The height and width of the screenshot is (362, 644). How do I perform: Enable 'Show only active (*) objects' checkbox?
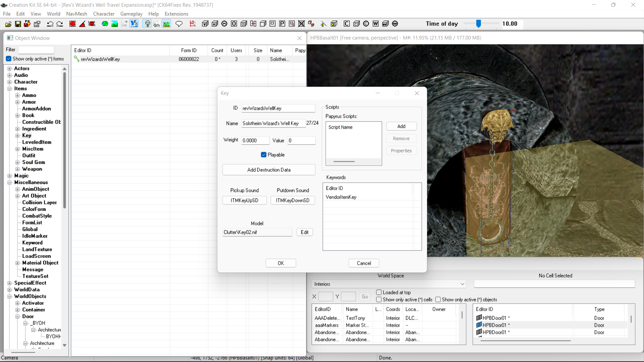[438, 300]
